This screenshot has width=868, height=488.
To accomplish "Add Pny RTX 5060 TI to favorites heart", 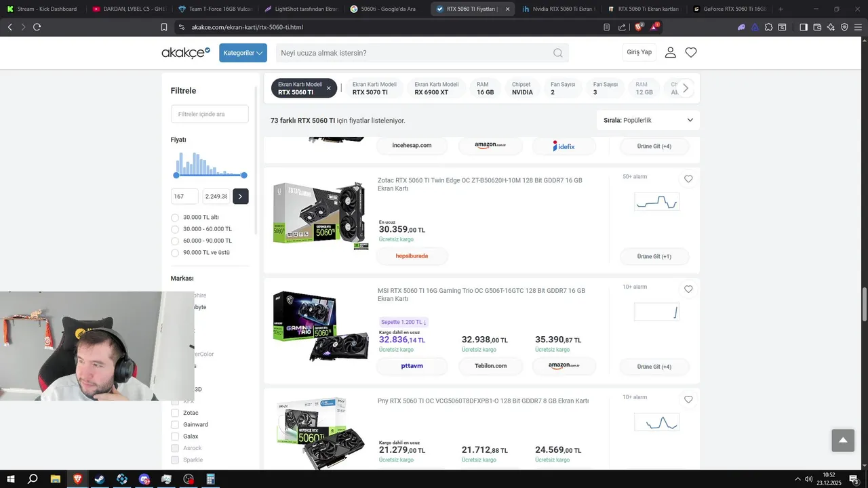I will tap(688, 400).
